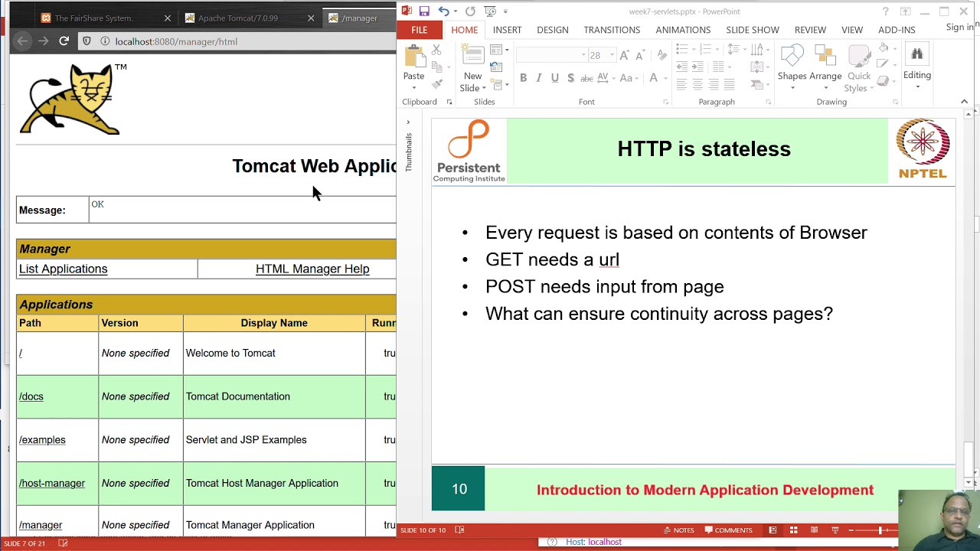Click the Shapes gallery icon

tap(792, 57)
